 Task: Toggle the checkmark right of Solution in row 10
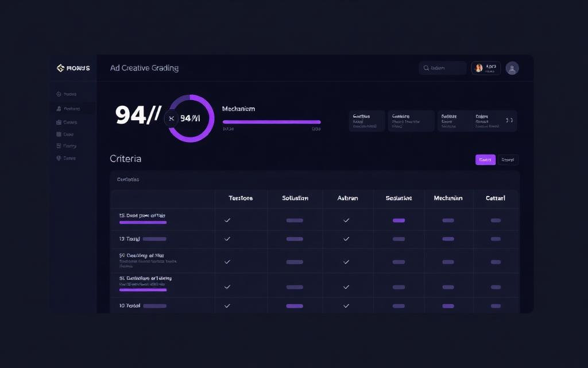point(346,306)
